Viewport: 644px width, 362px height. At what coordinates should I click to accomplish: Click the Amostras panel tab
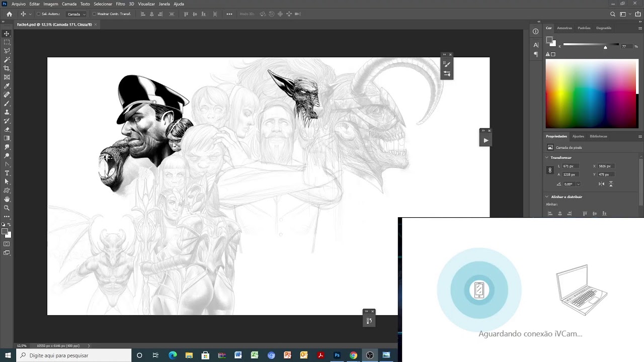pyautogui.click(x=564, y=28)
